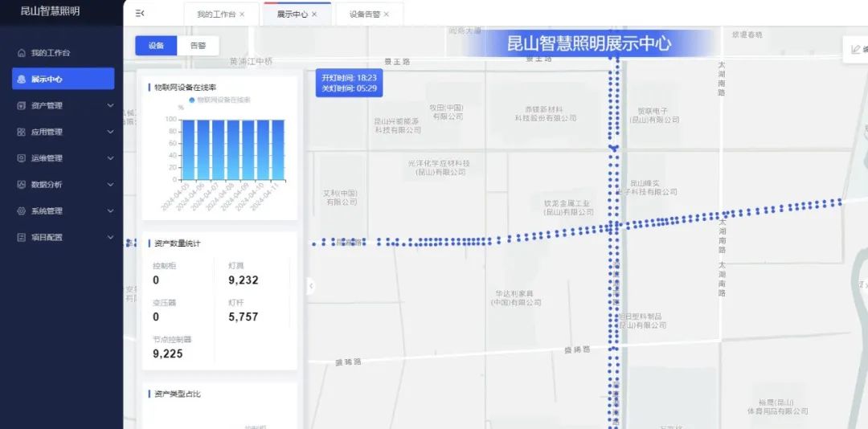
Task: Switch to the 设备 view toggle
Action: point(156,46)
